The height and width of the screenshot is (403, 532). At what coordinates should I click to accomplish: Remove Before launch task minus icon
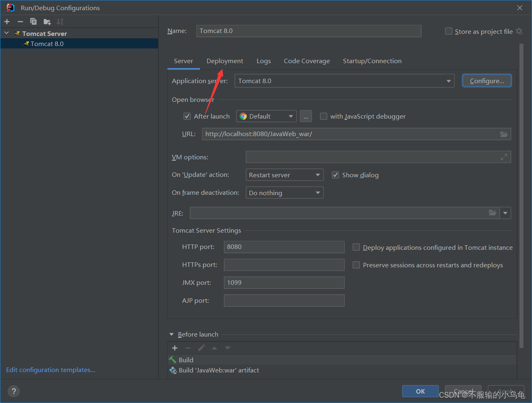point(188,348)
